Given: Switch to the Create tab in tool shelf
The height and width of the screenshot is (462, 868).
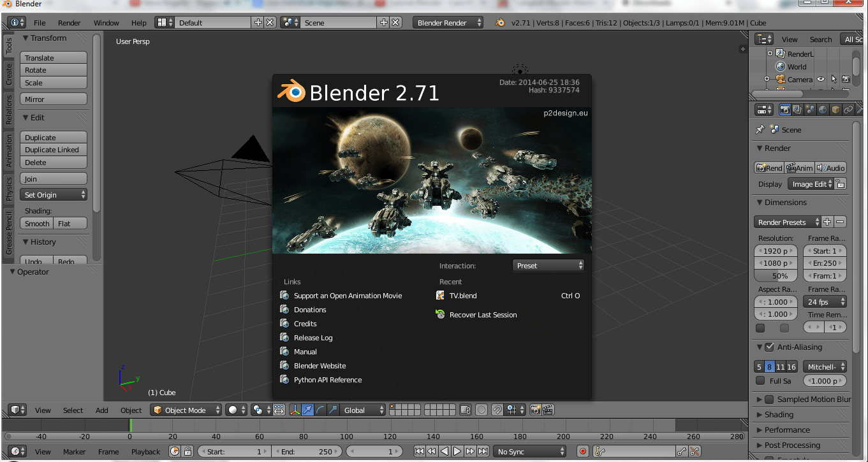Looking at the screenshot, I should tap(9, 75).
